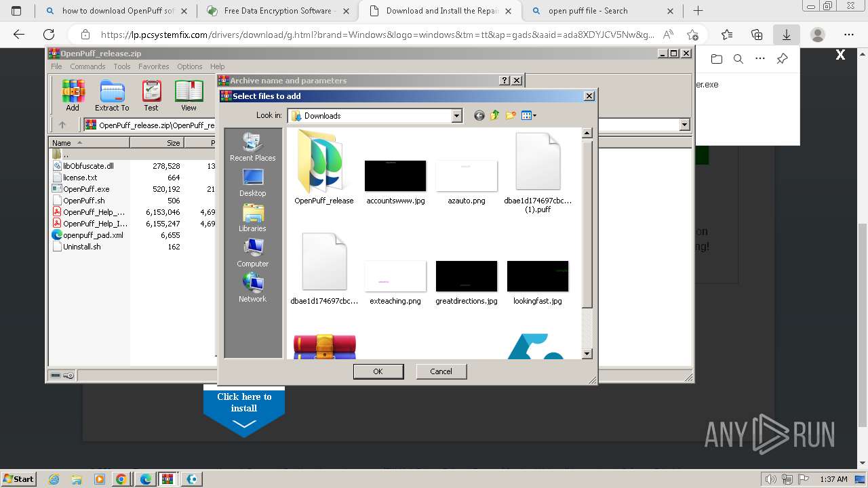This screenshot has height=488, width=868.
Task: Select the OpenPuff_release folder
Action: coord(324,168)
